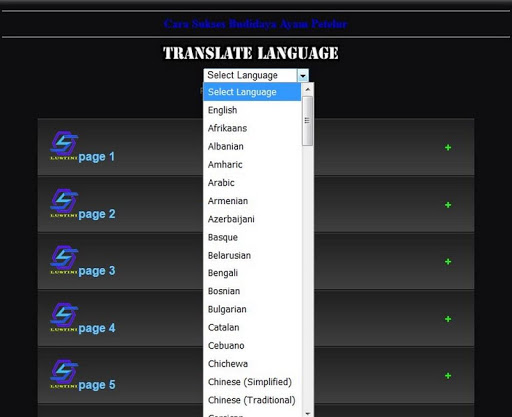This screenshot has height=417, width=512.
Task: Click the language list scroll up arrow
Action: [x=308, y=89]
